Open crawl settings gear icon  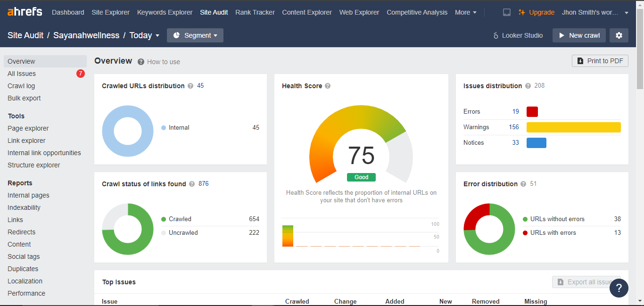[619, 35]
